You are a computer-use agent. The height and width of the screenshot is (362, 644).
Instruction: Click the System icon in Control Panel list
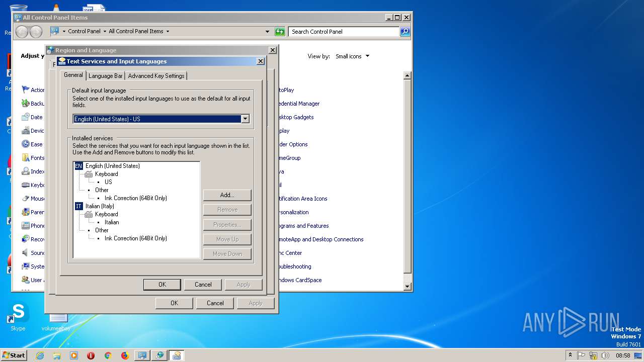tap(26, 266)
